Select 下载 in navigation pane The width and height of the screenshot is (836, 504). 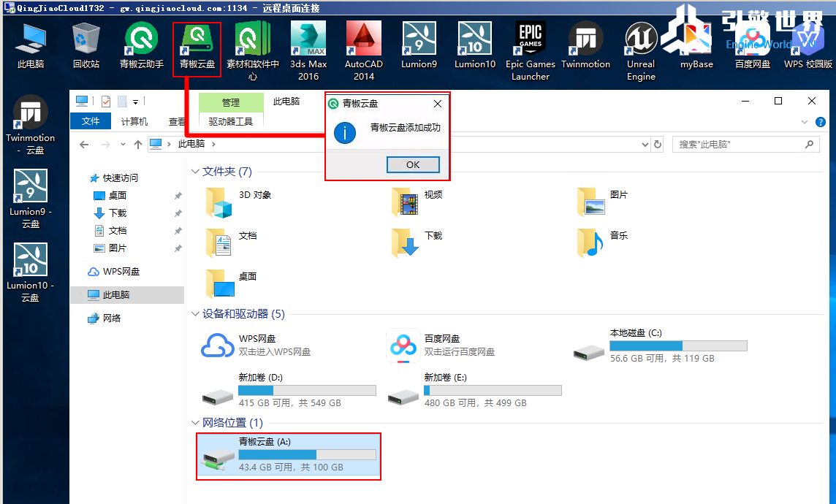click(x=110, y=213)
